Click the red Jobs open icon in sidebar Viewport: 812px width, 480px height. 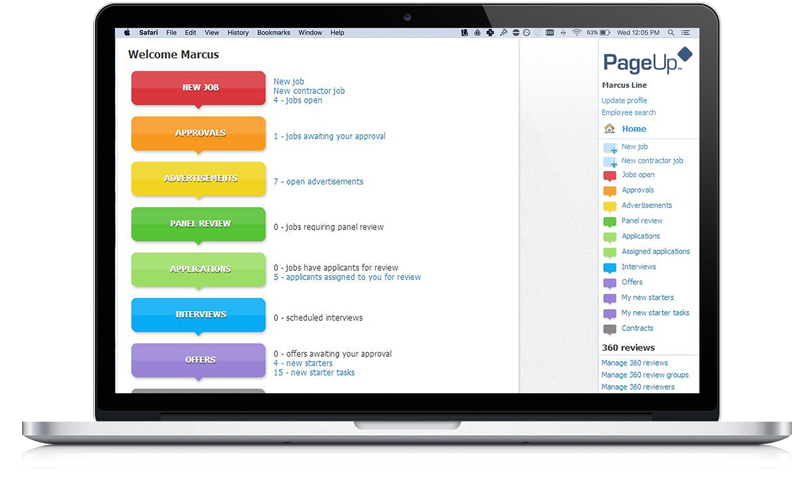(x=610, y=176)
